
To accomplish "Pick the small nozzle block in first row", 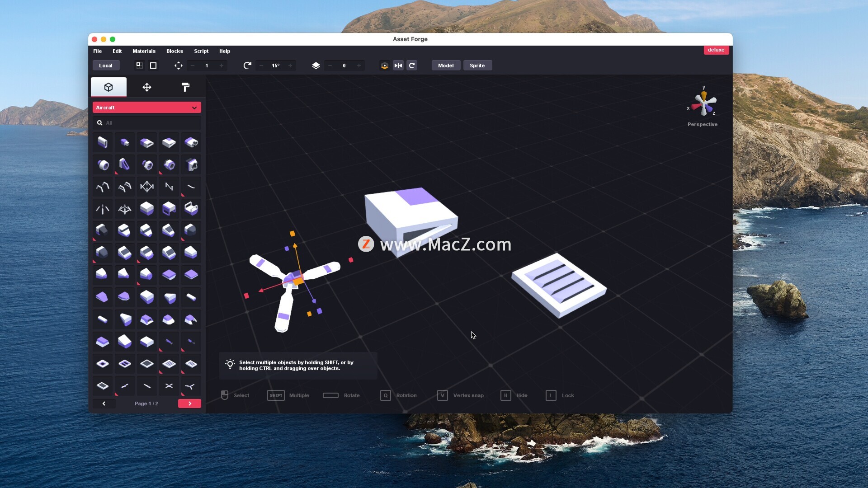I will [124, 143].
